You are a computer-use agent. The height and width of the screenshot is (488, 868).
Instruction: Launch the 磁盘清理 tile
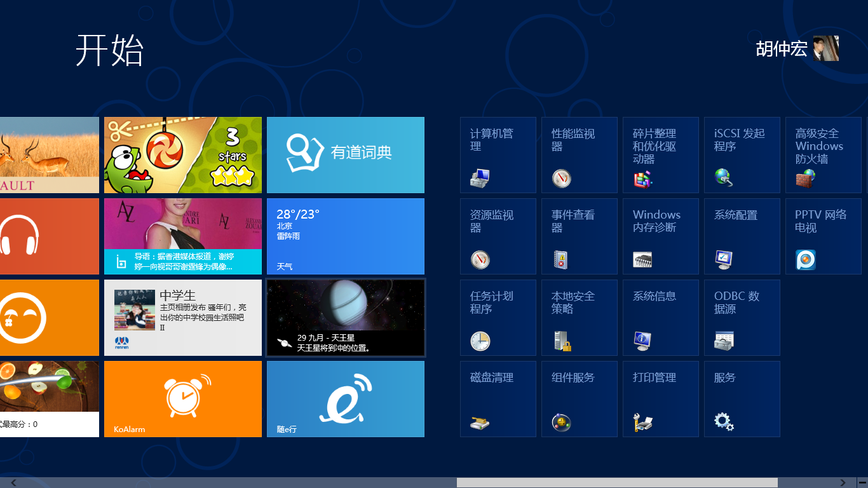[x=498, y=399]
